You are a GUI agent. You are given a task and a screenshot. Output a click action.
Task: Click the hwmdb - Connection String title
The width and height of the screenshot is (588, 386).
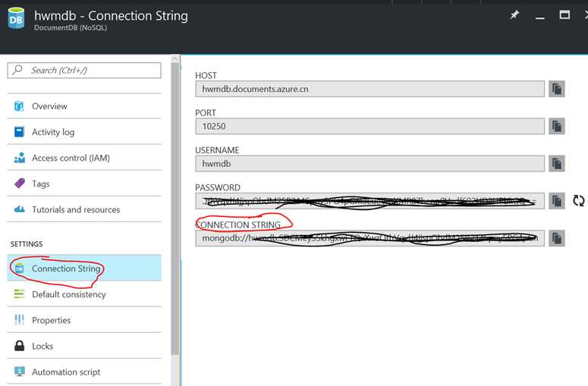coord(111,16)
